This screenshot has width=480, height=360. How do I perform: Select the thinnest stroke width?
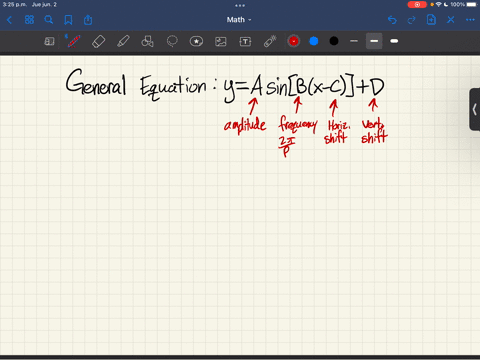click(354, 41)
